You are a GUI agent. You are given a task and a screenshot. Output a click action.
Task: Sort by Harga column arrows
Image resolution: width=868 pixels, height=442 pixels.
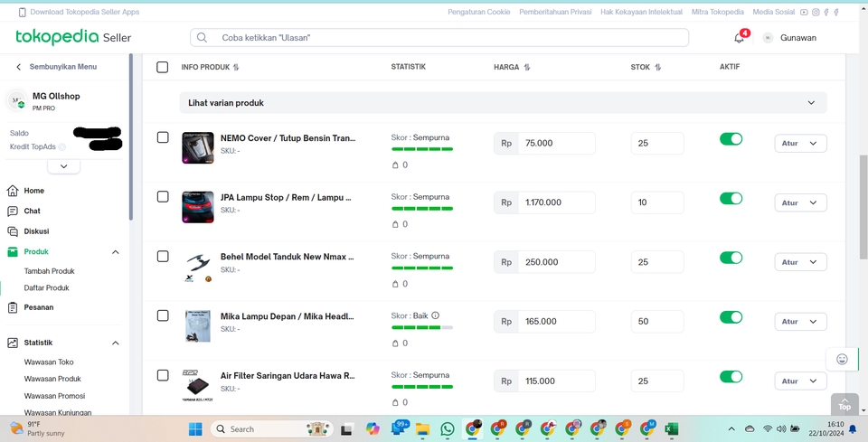pos(527,67)
